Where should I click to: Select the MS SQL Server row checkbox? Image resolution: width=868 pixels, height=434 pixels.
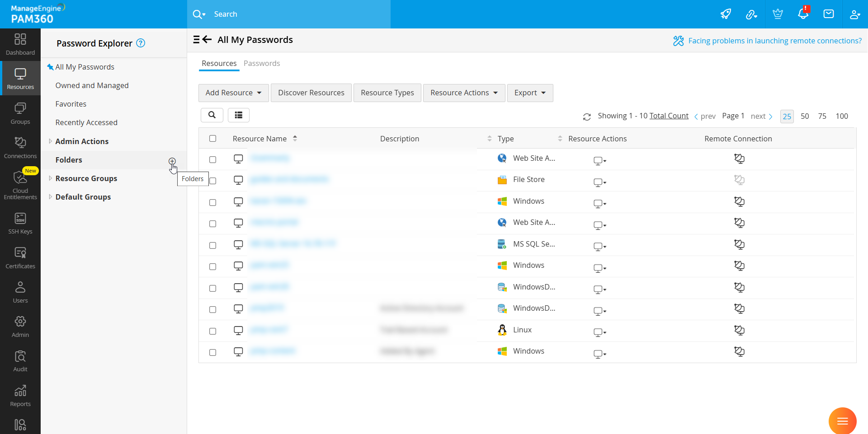coord(213,245)
